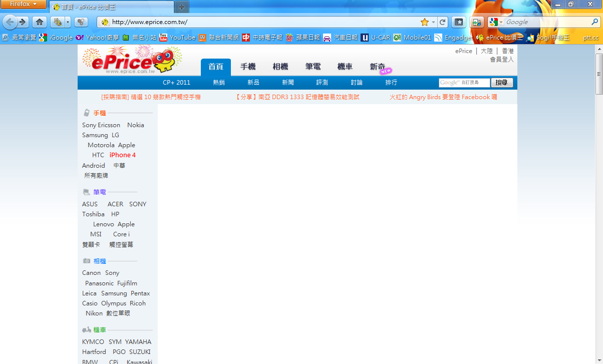Open the 無名小站 bookmark
Screen dimensions: 603x364
pyautogui.click(x=139, y=38)
